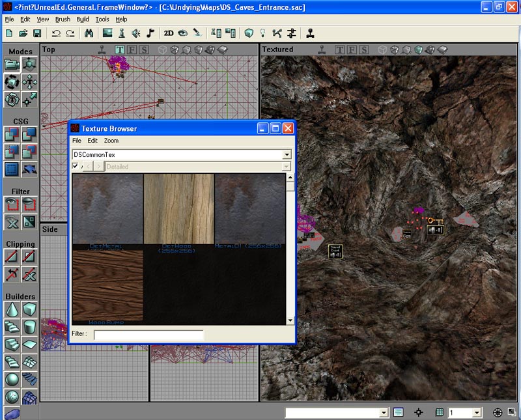521x420 pixels.
Task: Open the Music browser note icon
Action: pyautogui.click(x=150, y=33)
